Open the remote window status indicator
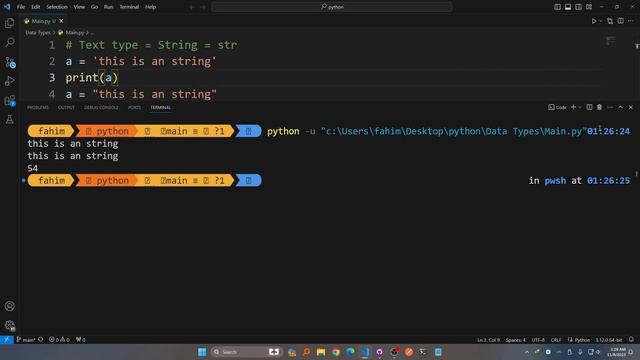Viewport: 640px width, 360px height. [7, 339]
